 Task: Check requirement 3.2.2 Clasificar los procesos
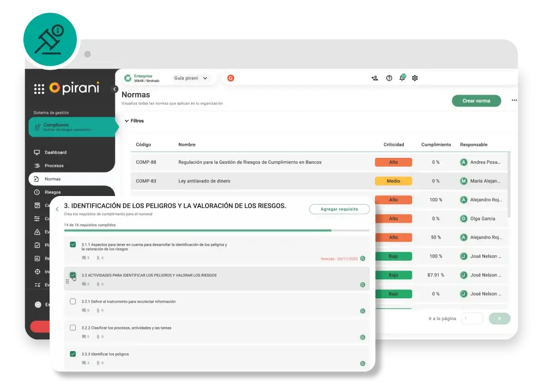pos(73,328)
